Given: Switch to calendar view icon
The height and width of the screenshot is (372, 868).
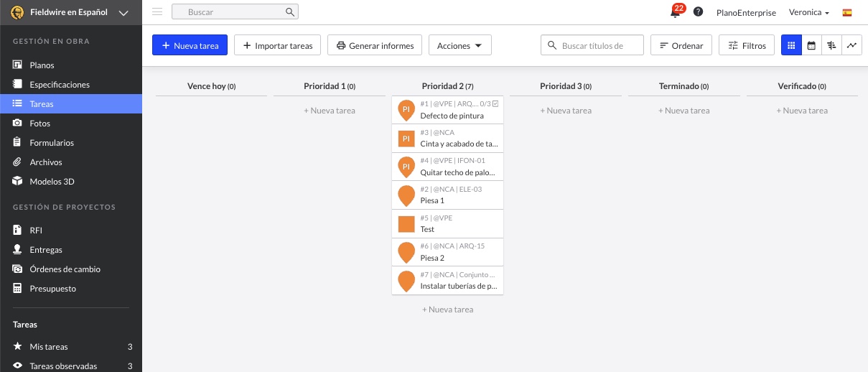Looking at the screenshot, I should pos(811,45).
